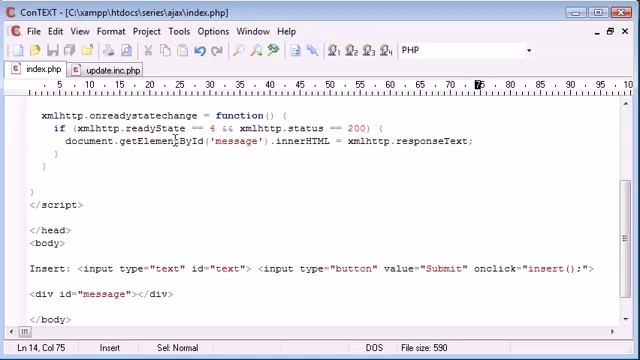Click the Save All toolbar icon

tap(69, 50)
